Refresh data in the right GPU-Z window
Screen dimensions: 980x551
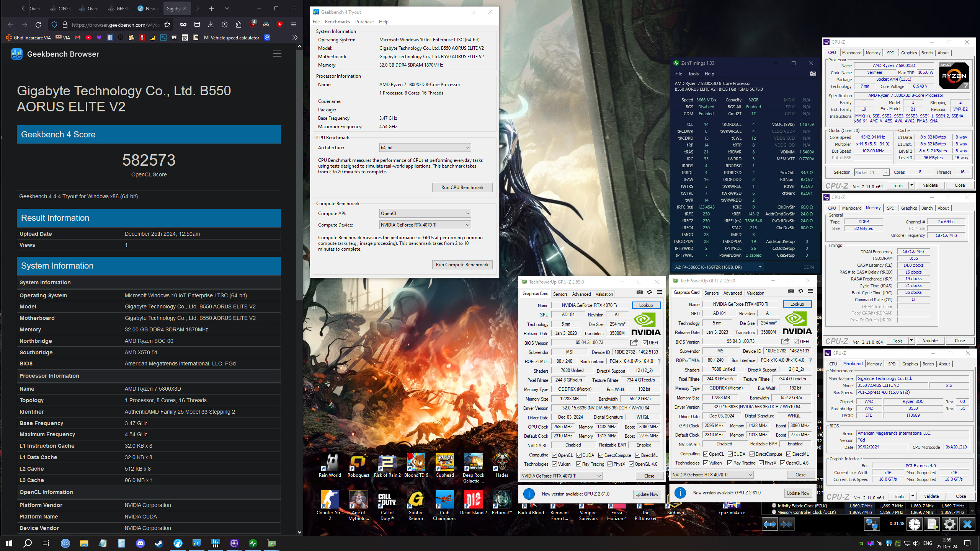click(x=801, y=291)
